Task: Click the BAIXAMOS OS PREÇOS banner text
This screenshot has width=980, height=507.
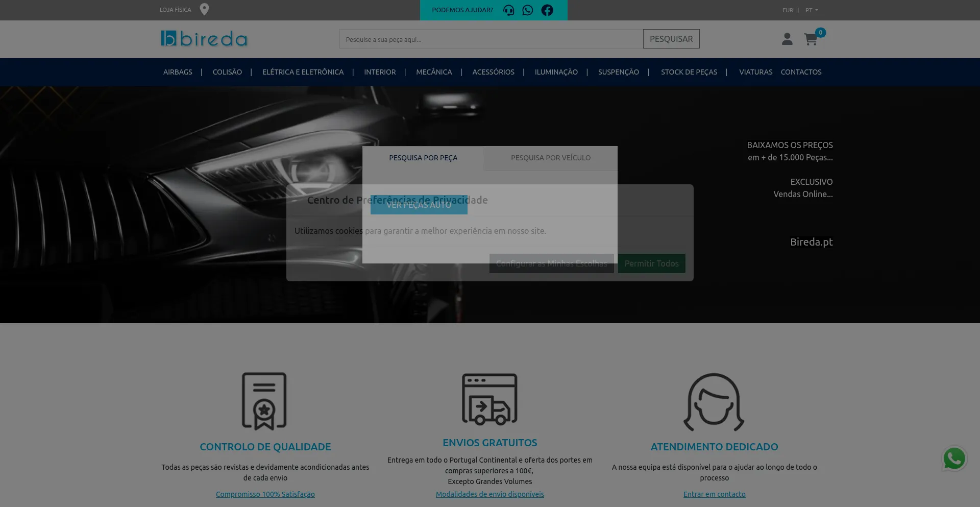Action: click(x=790, y=145)
